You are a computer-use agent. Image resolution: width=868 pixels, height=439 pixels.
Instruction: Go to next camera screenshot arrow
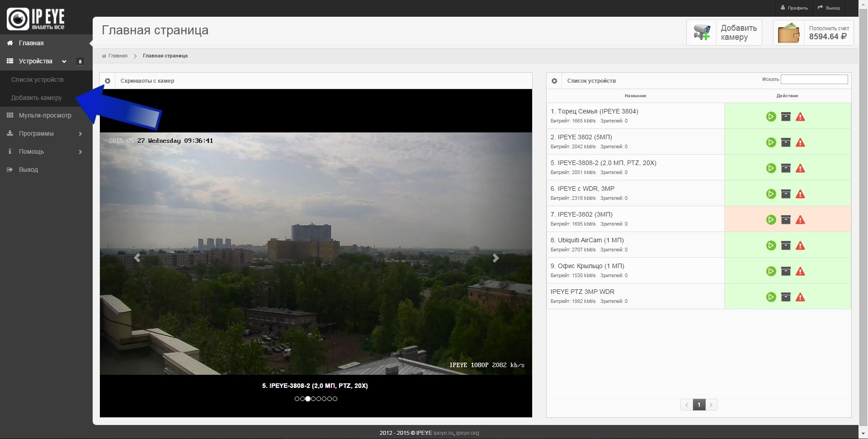[495, 258]
